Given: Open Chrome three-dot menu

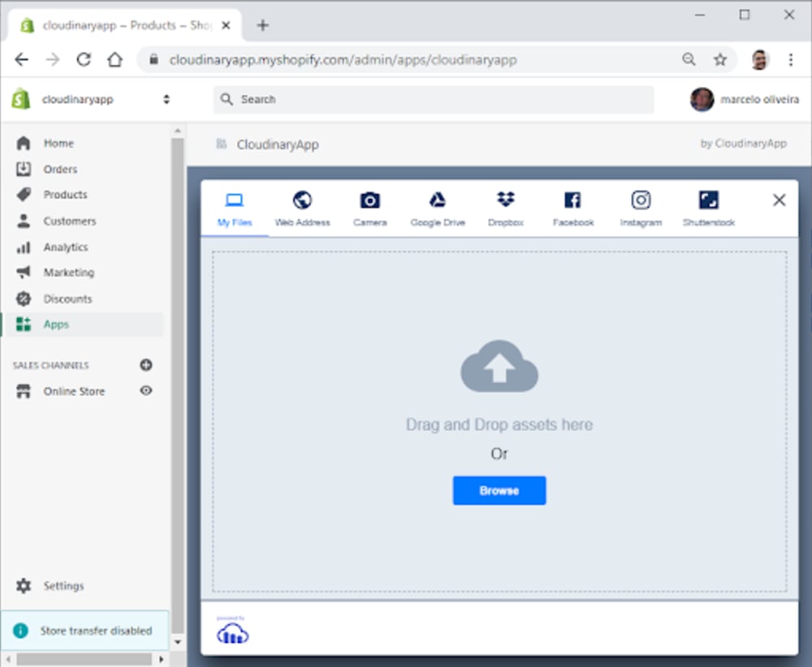Looking at the screenshot, I should point(791,59).
